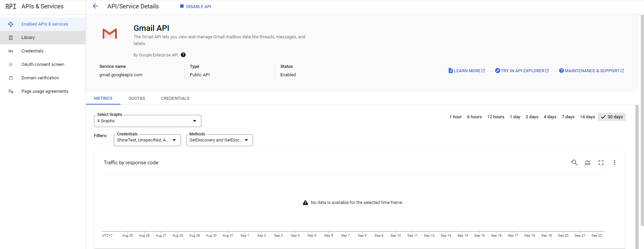Switch to the QUOTAS tab
Image resolution: width=644 pixels, height=249 pixels.
[x=137, y=98]
